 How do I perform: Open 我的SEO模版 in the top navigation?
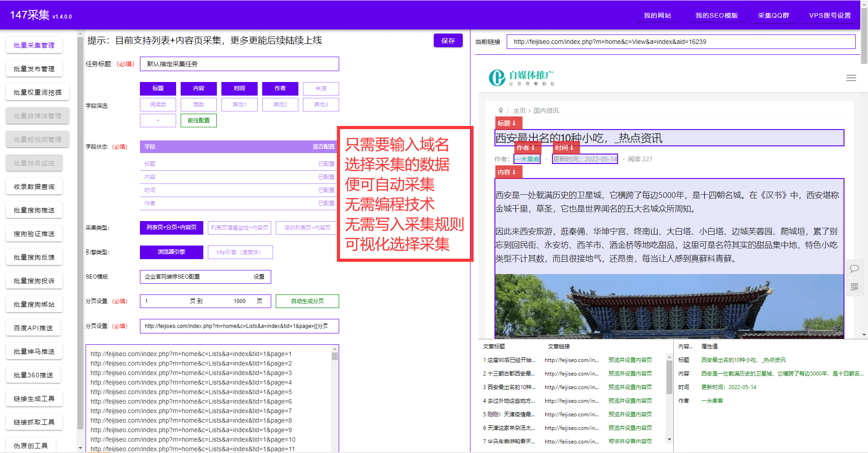(717, 14)
